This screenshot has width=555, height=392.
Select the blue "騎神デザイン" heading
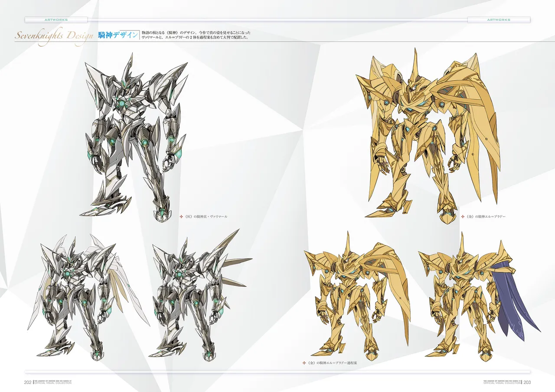click(x=118, y=35)
